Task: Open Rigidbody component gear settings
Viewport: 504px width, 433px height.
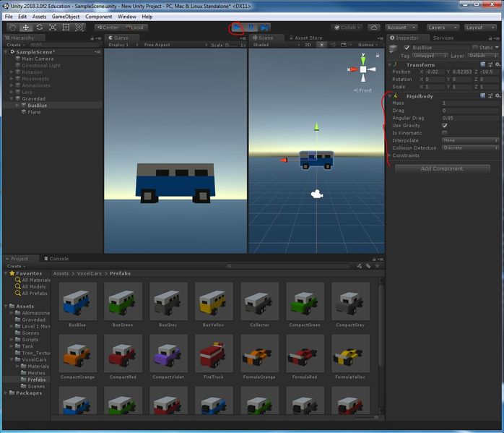Action: click(x=498, y=96)
